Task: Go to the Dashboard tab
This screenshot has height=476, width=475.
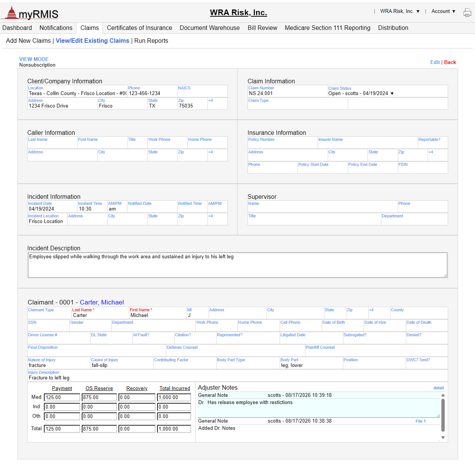Action: 17,28
